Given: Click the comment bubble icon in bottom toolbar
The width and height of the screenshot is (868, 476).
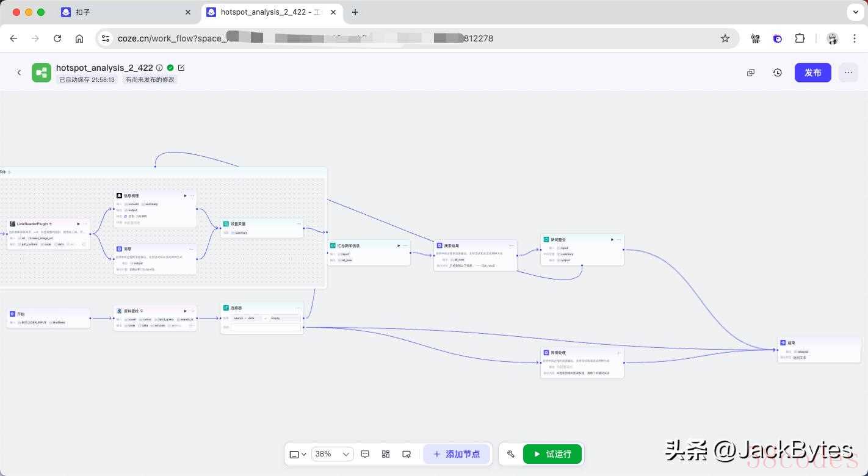Looking at the screenshot, I should (x=365, y=454).
